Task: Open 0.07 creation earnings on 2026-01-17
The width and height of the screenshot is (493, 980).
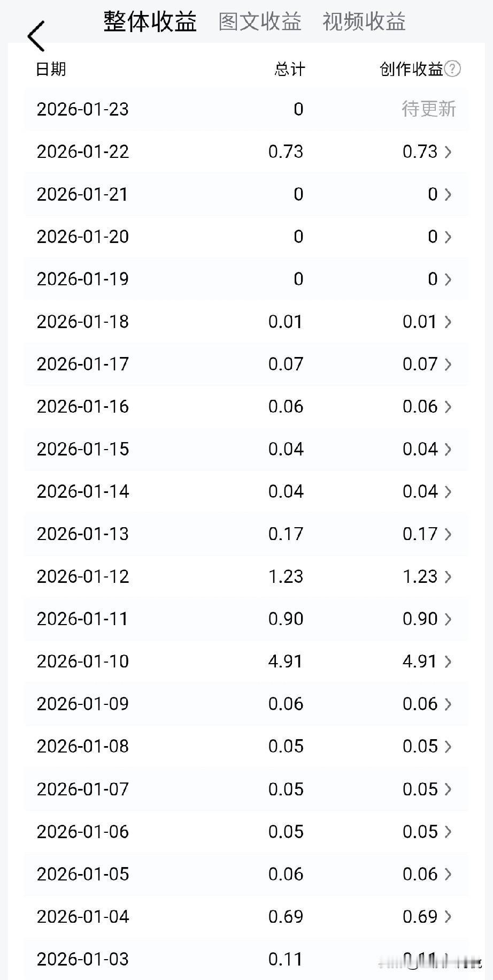Action: 420,364
